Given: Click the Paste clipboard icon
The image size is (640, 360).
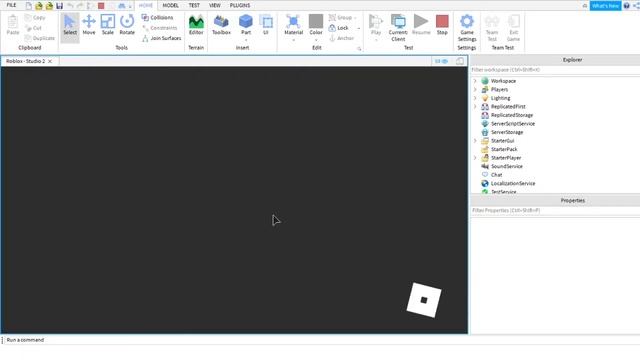Looking at the screenshot, I should coord(13,25).
